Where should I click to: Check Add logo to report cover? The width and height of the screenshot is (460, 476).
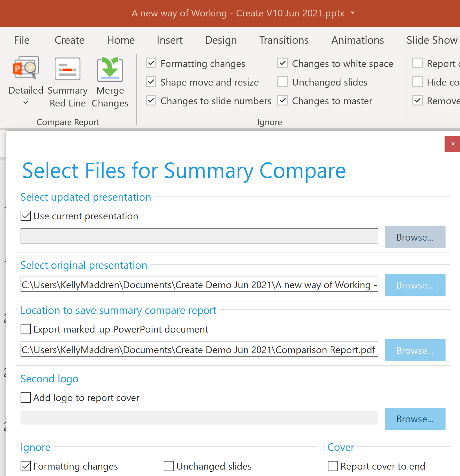(x=26, y=398)
